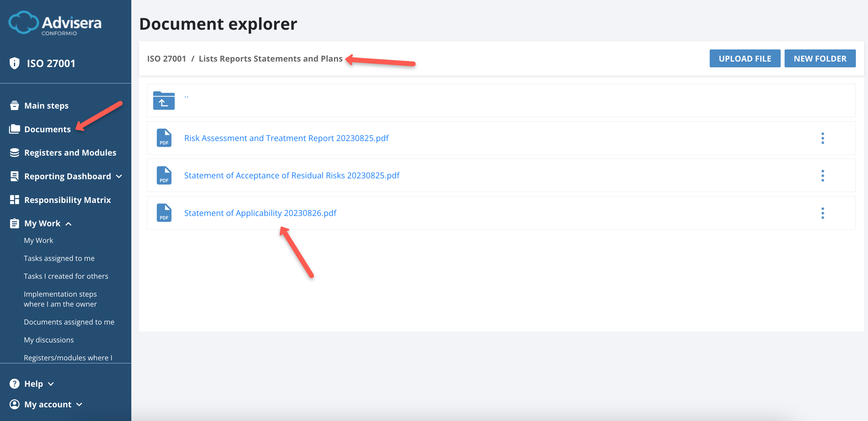Click the Advisera Conformio cloud logo
This screenshot has width=868, height=421.
(x=24, y=22)
